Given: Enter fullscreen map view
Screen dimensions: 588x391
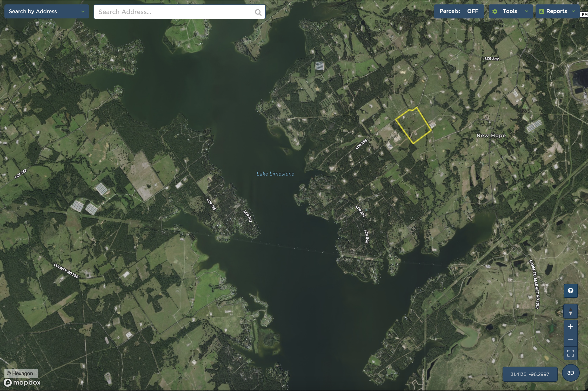Looking at the screenshot, I should pos(570,353).
